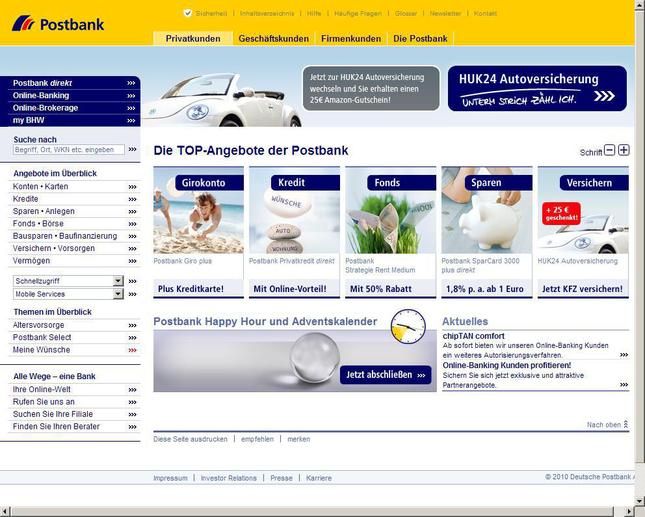Open the Schnellzugriff dropdown
The height and width of the screenshot is (517, 645).
pyautogui.click(x=118, y=281)
